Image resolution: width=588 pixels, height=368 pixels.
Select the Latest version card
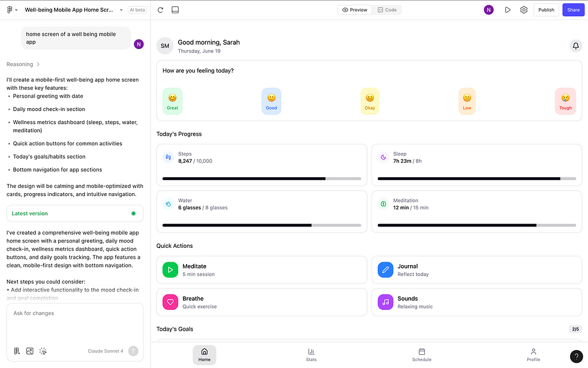pyautogui.click(x=75, y=213)
